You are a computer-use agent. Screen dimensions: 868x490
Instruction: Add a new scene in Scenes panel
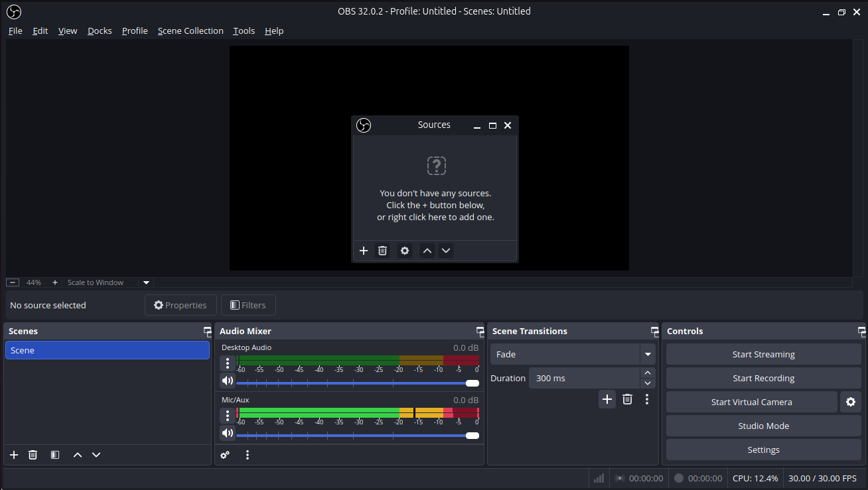14,455
